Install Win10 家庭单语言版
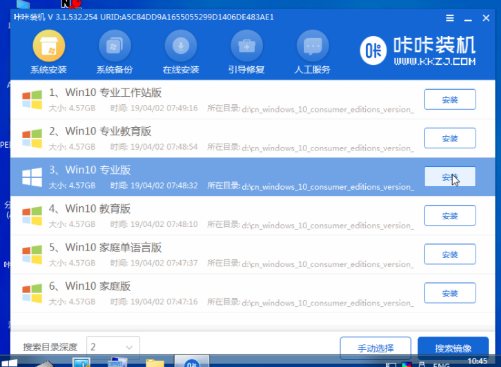 450,254
